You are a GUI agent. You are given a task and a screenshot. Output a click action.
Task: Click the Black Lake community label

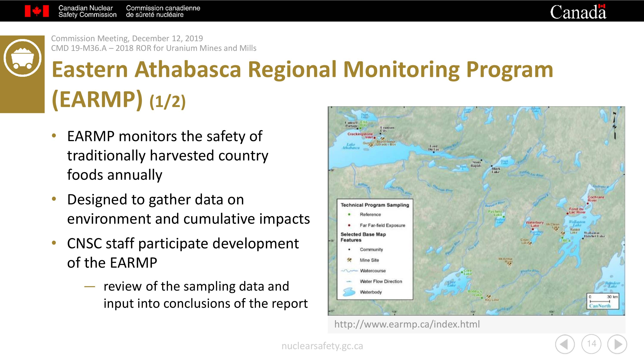pyautogui.click(x=496, y=170)
